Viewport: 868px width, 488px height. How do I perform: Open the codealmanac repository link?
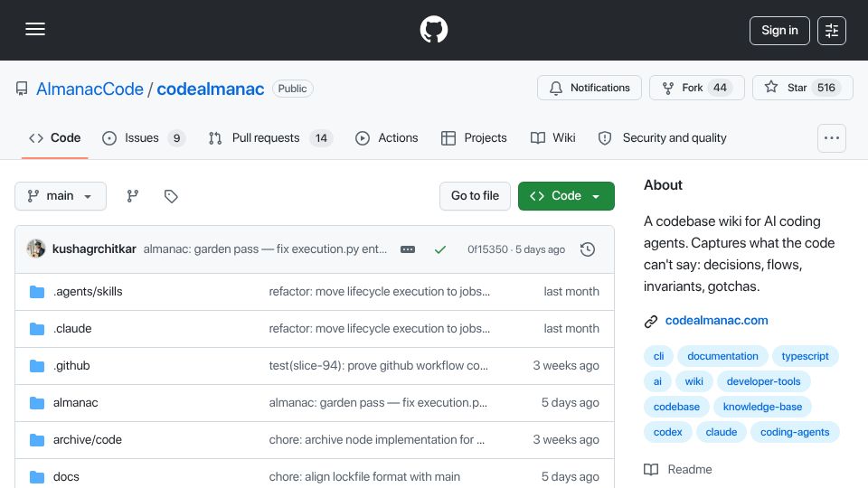(211, 89)
